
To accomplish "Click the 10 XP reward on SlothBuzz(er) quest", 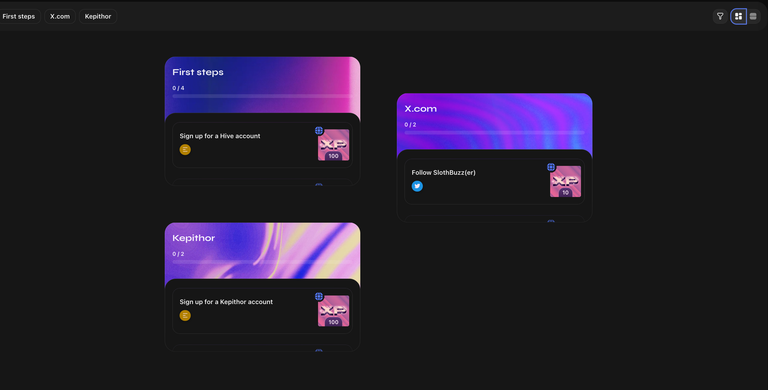I will coord(566,182).
